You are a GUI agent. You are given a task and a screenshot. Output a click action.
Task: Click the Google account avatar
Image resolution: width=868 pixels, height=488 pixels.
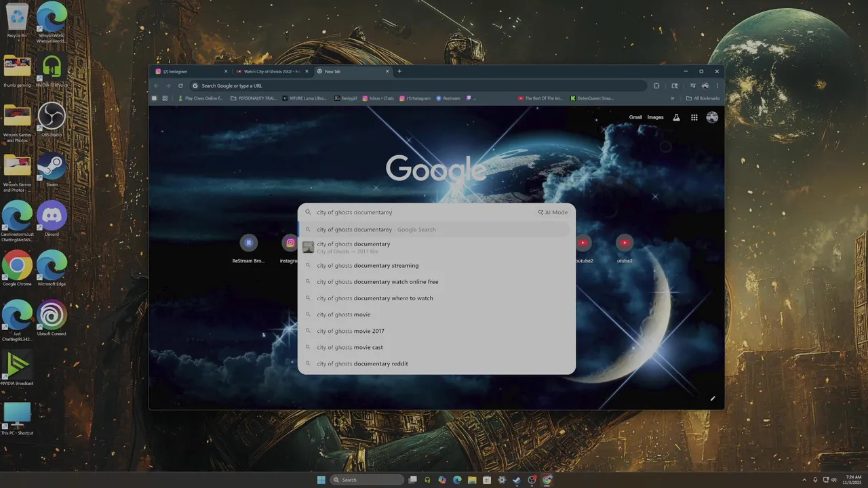[x=712, y=117]
